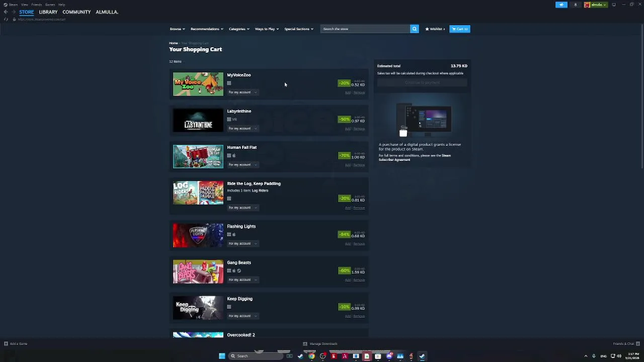Open the Wishlist star button

click(435, 29)
